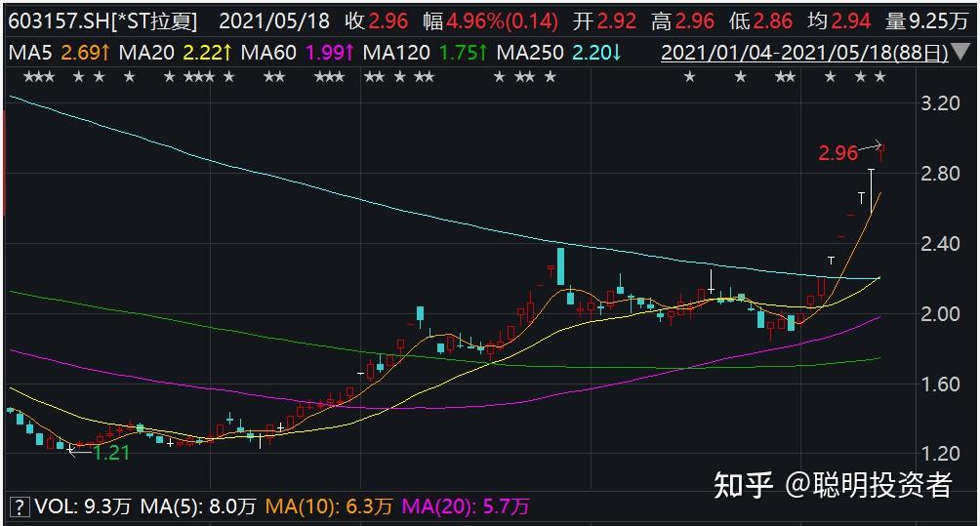
Task: Select the MA250 2.20 indicator label
Action: [x=558, y=53]
